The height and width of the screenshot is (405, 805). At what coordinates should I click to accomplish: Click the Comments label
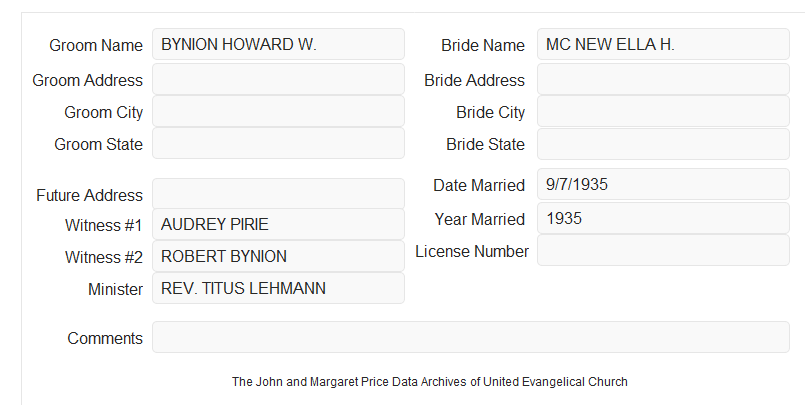[105, 338]
